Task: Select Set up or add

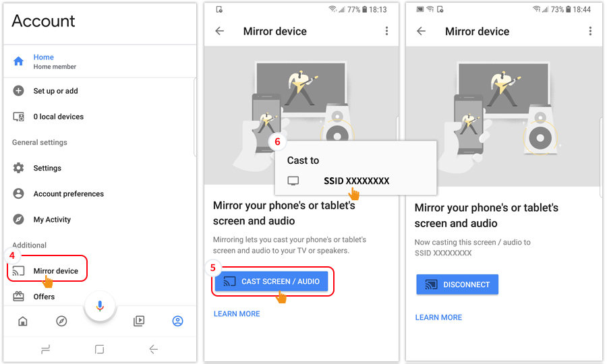Action: pyautogui.click(x=55, y=91)
